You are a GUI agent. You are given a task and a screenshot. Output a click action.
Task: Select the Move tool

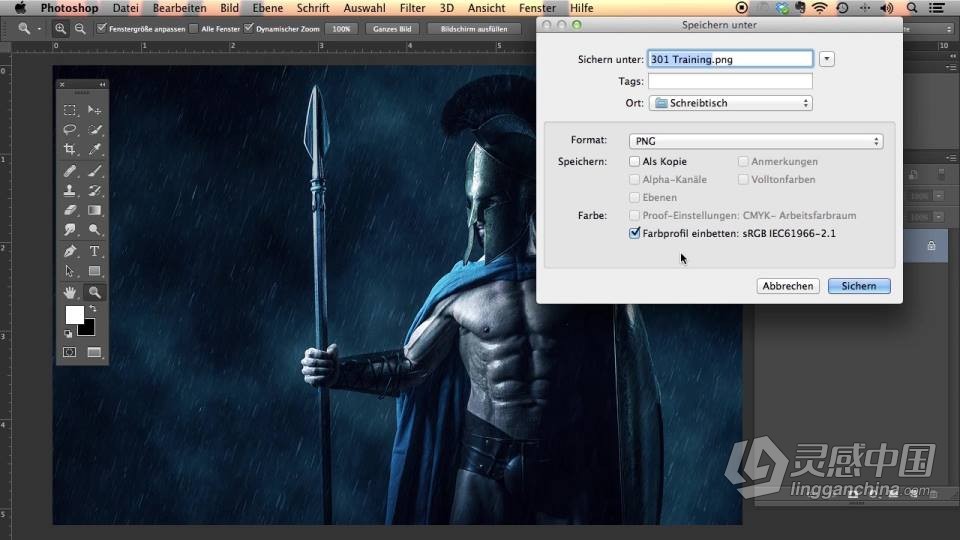coord(94,110)
